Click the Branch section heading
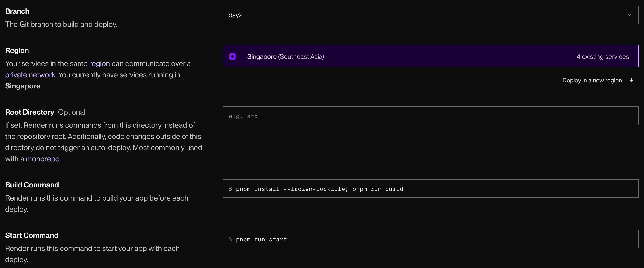The image size is (644, 268). pyautogui.click(x=17, y=11)
